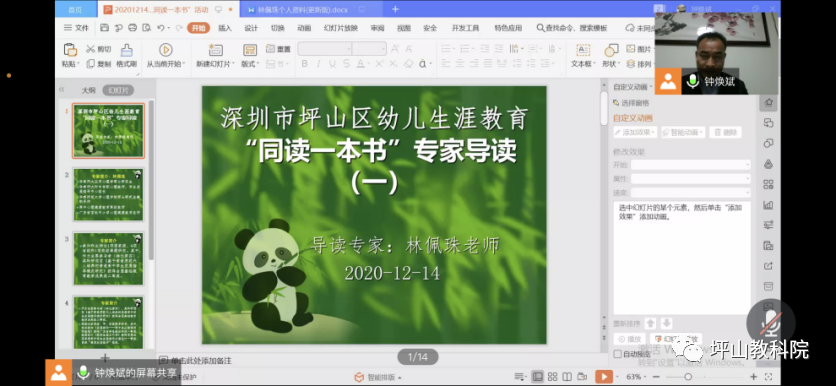Open the font size combo box
The height and width of the screenshot is (386, 836).
click(369, 49)
